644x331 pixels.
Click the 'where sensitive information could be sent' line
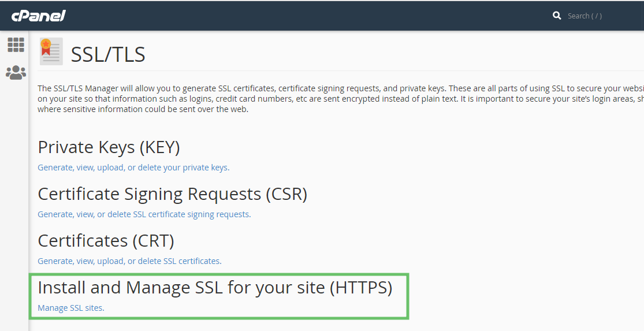[143, 109]
